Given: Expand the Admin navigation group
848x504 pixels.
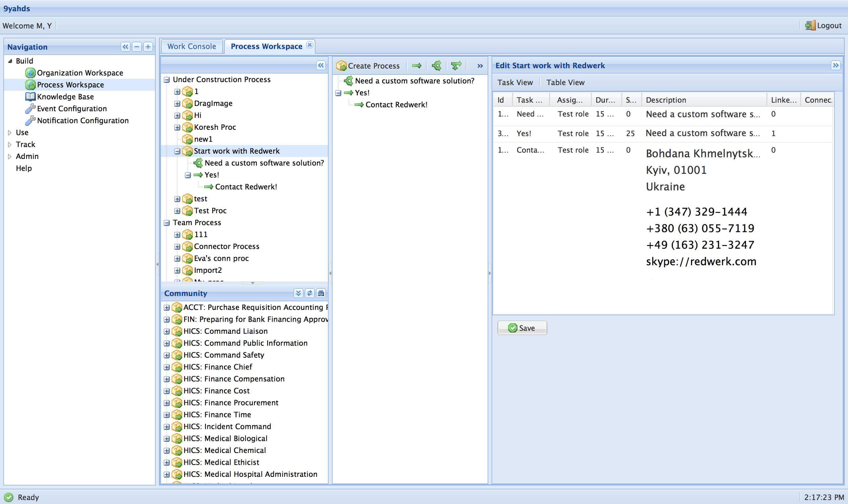Looking at the screenshot, I should (10, 156).
